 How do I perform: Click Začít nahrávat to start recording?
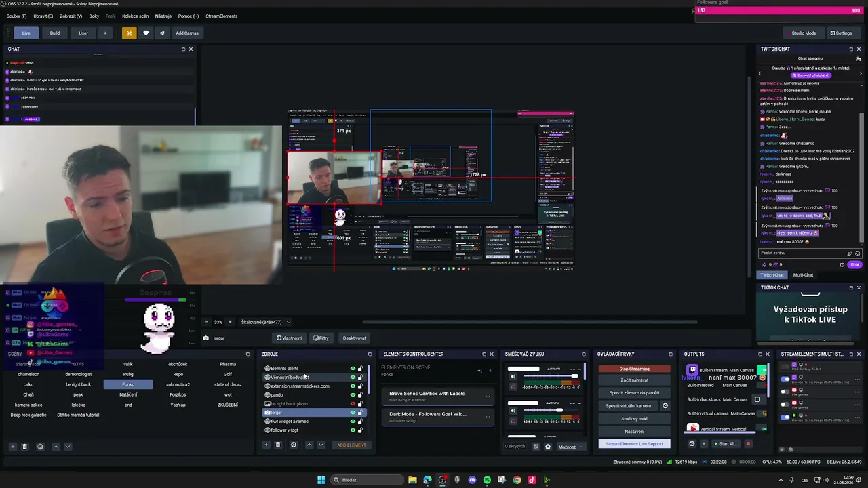click(x=634, y=380)
